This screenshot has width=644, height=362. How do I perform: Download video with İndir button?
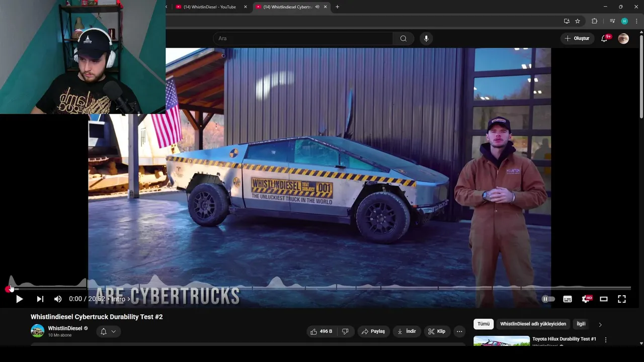(x=407, y=331)
